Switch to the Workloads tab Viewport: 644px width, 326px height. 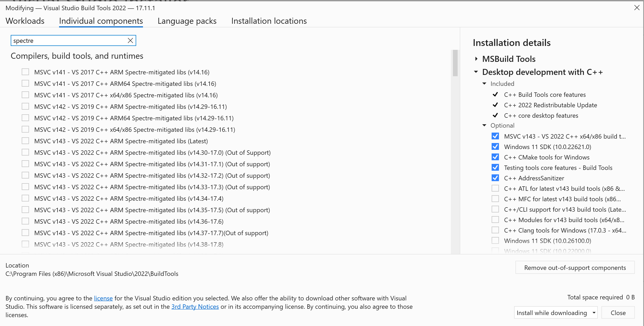tap(25, 21)
